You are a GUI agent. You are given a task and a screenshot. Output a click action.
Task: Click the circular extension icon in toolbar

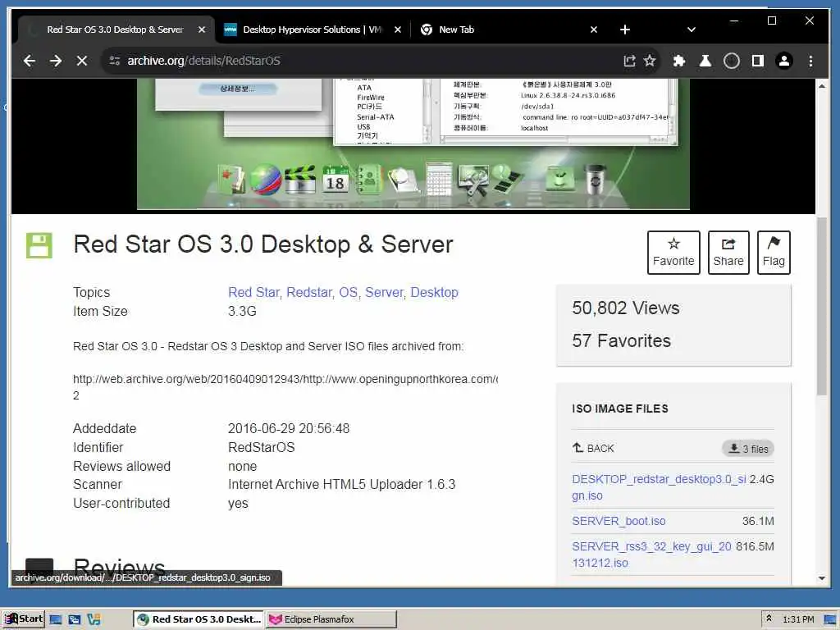point(731,61)
